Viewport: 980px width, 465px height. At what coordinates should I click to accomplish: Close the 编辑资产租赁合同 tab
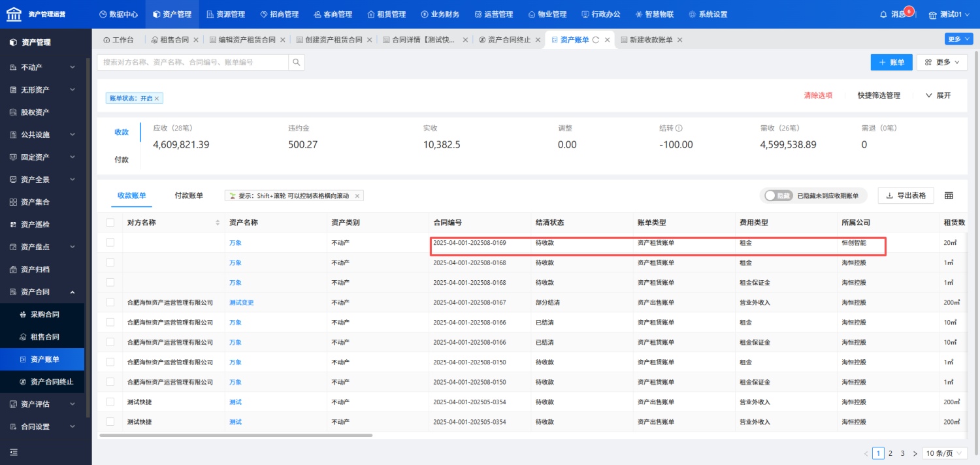282,40
